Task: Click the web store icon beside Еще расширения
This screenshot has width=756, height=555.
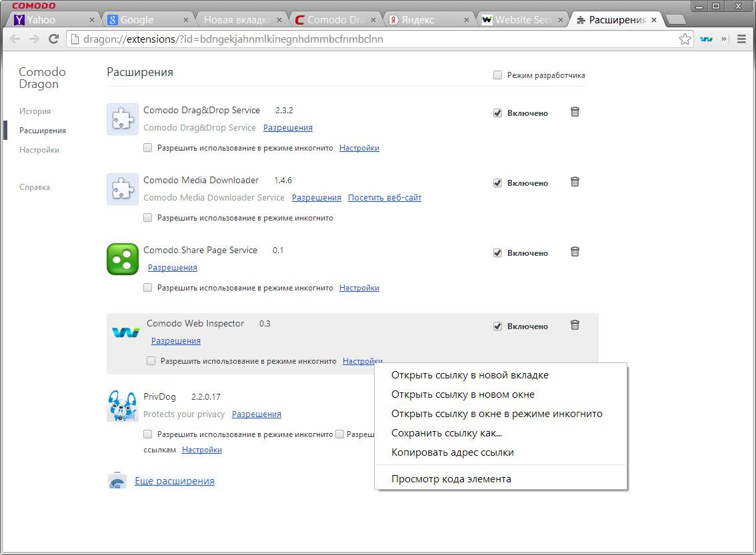Action: pos(117,480)
